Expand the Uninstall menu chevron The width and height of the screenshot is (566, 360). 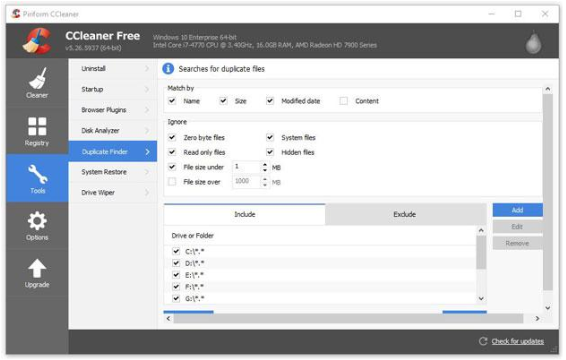click(x=147, y=68)
